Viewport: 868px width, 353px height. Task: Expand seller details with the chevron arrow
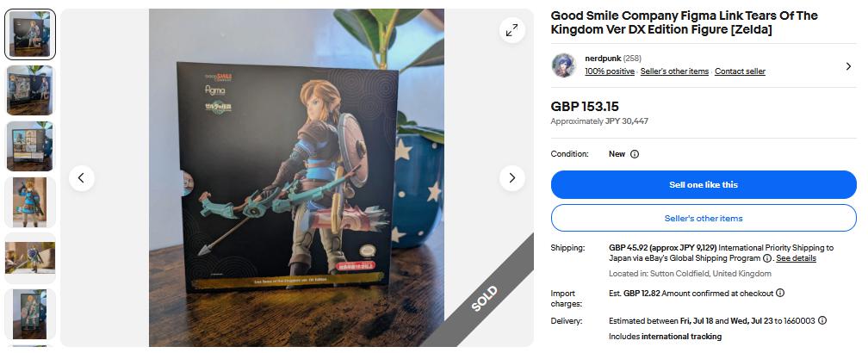848,66
